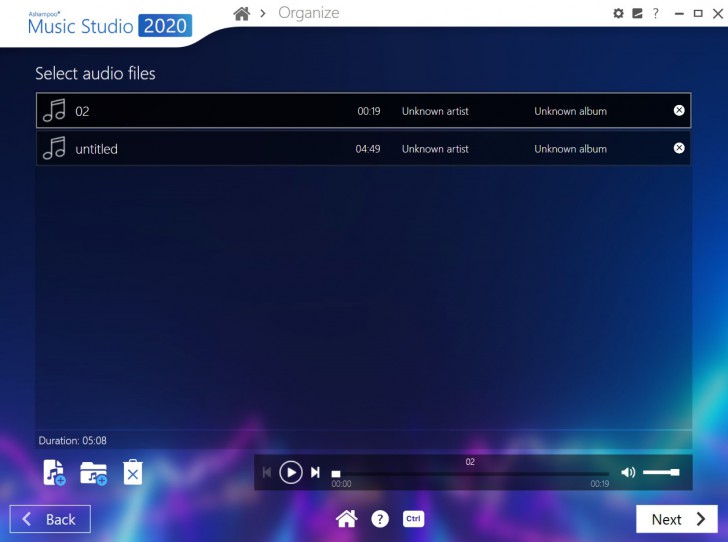Go to the home screen via bottom house icon
Screen dimensions: 728x542
346,518
